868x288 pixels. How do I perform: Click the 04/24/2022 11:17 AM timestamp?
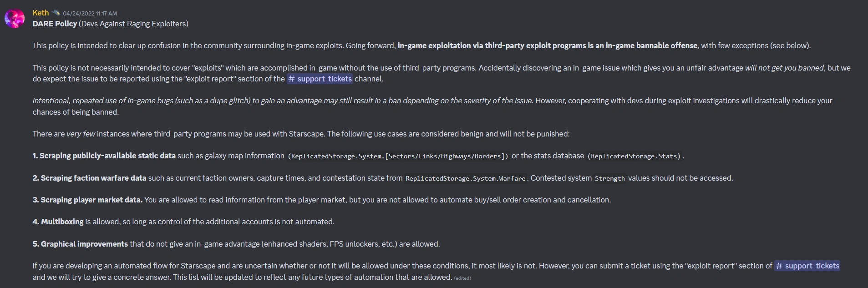pos(90,14)
